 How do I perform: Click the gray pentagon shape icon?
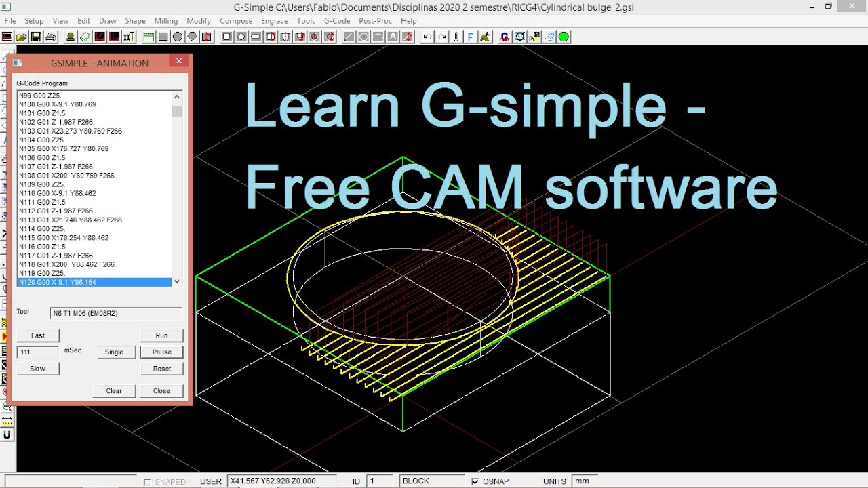pos(192,37)
